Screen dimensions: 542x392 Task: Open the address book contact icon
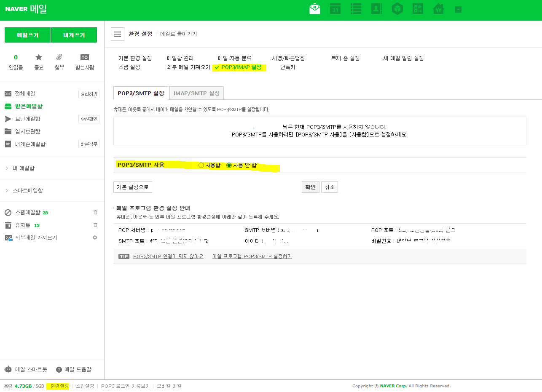(x=376, y=9)
